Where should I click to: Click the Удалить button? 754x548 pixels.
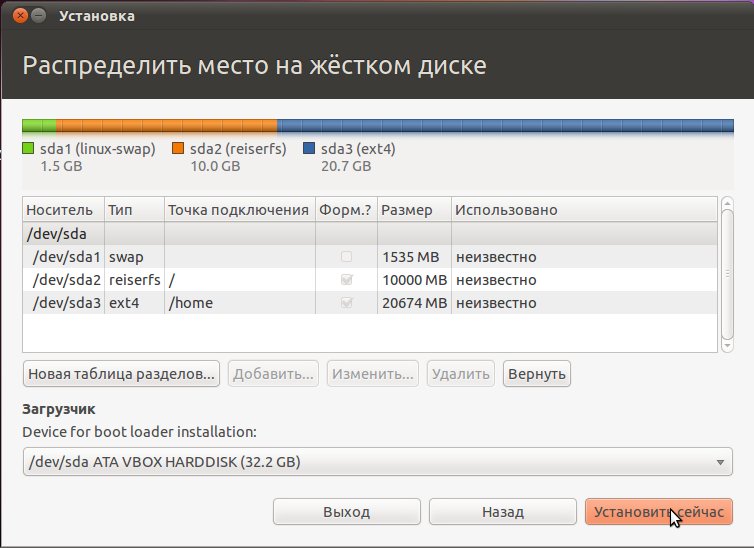[461, 374]
